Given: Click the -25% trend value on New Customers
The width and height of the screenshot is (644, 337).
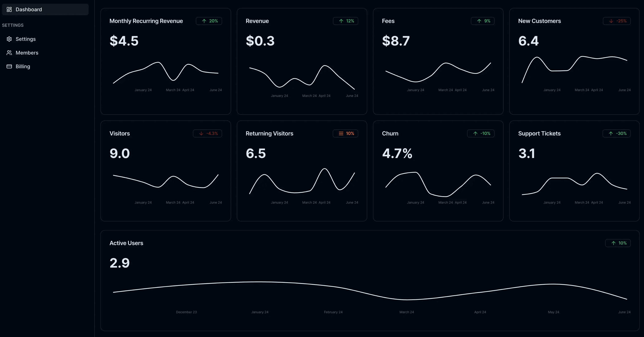Looking at the screenshot, I should pyautogui.click(x=622, y=21).
